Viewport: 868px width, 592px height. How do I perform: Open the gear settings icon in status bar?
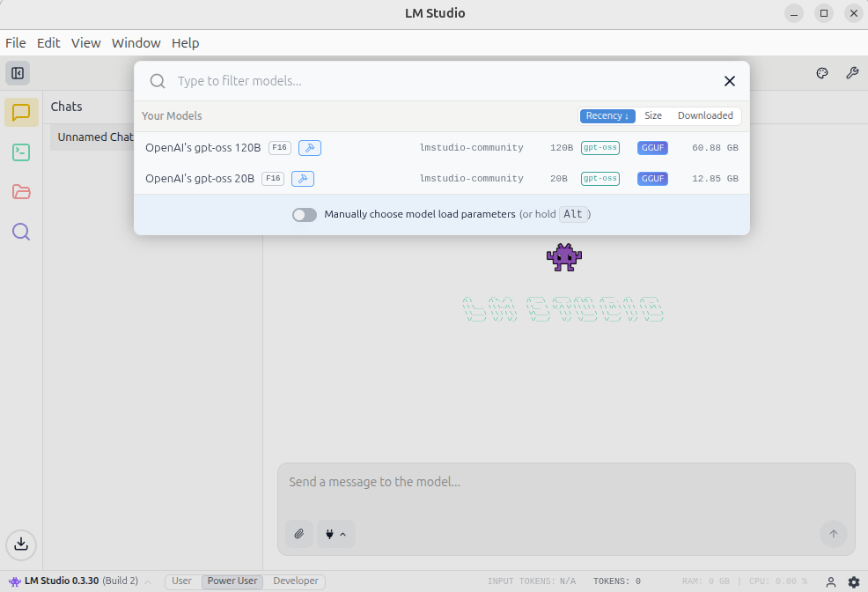(853, 581)
